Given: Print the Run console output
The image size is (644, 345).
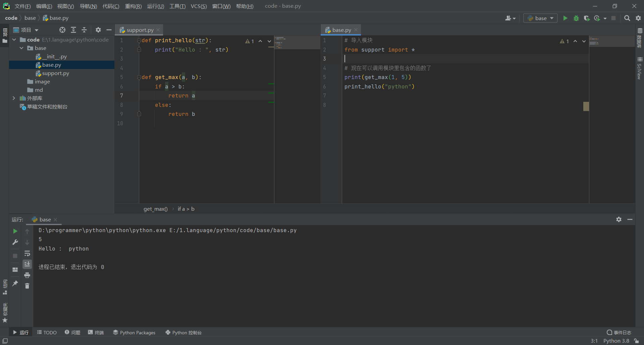Looking at the screenshot, I should 27,275.
